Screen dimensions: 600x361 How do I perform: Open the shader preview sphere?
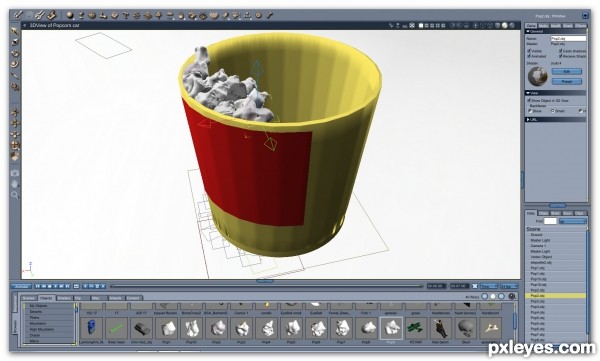pos(538,77)
